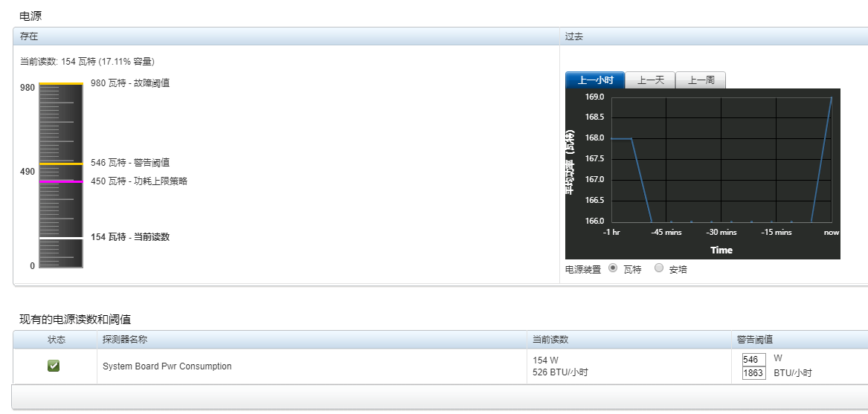The width and height of the screenshot is (868, 414).
Task: Open the 上一周 tab
Action: 701,80
